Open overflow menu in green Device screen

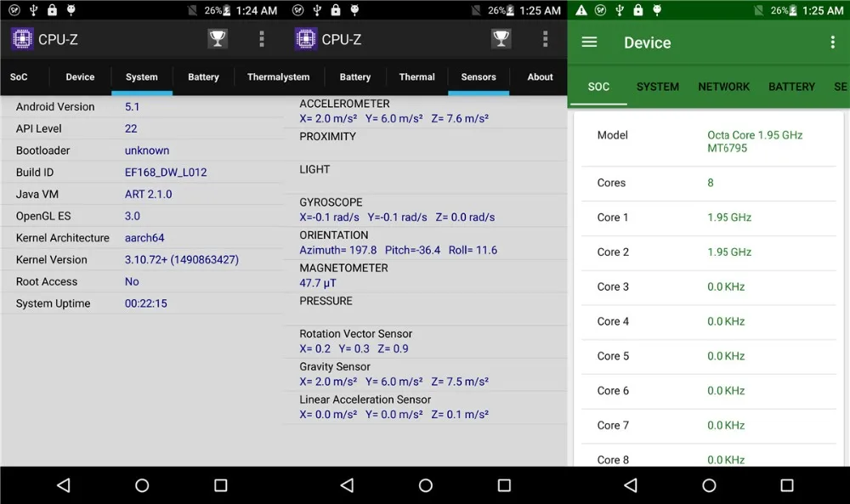tap(833, 42)
